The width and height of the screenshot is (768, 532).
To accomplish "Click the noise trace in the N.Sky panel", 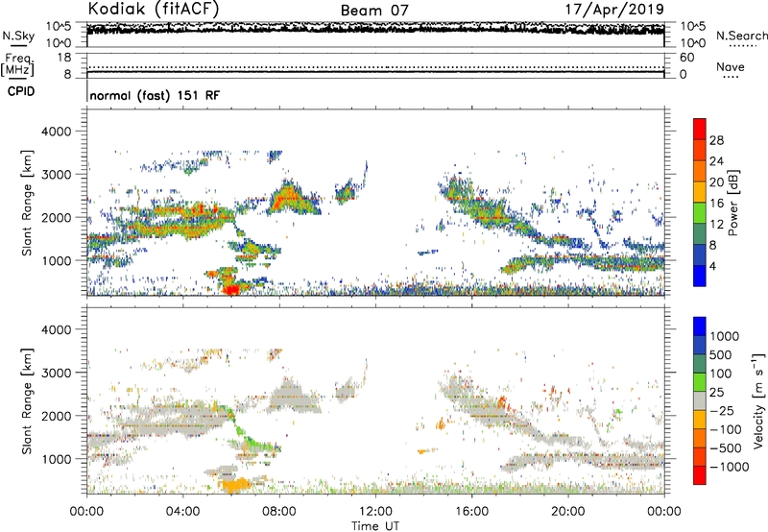I will [375, 28].
